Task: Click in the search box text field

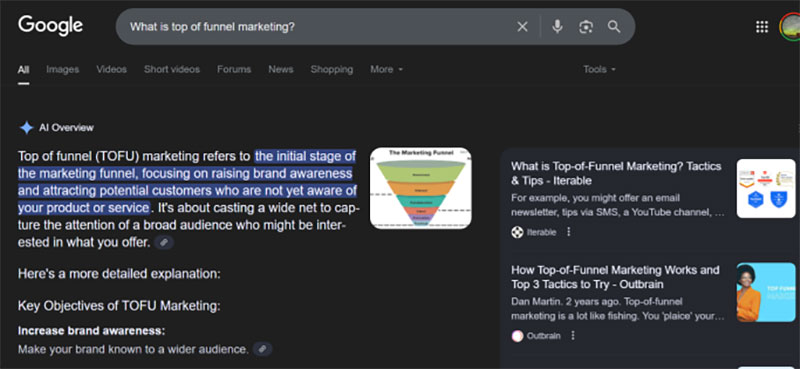Action: click(316, 27)
